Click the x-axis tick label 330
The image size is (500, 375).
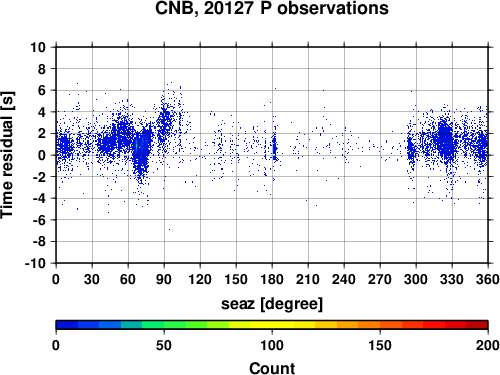click(452, 279)
